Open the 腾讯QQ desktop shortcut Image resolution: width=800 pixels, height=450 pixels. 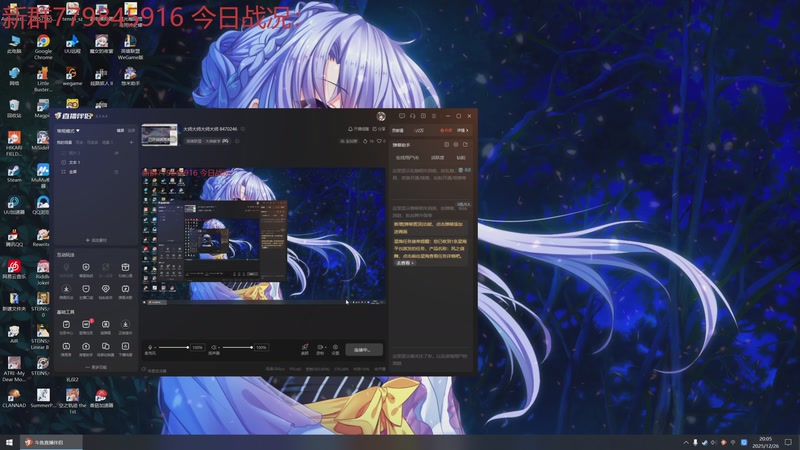[14, 238]
